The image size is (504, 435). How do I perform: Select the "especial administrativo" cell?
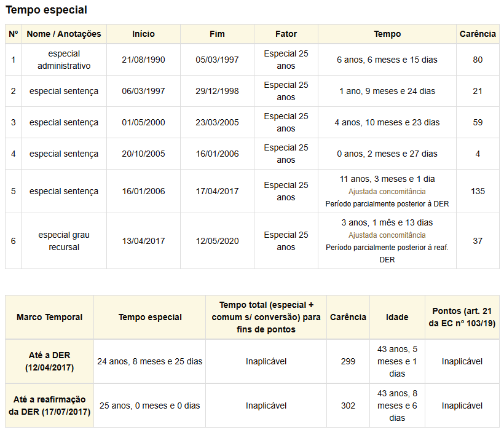coord(64,60)
